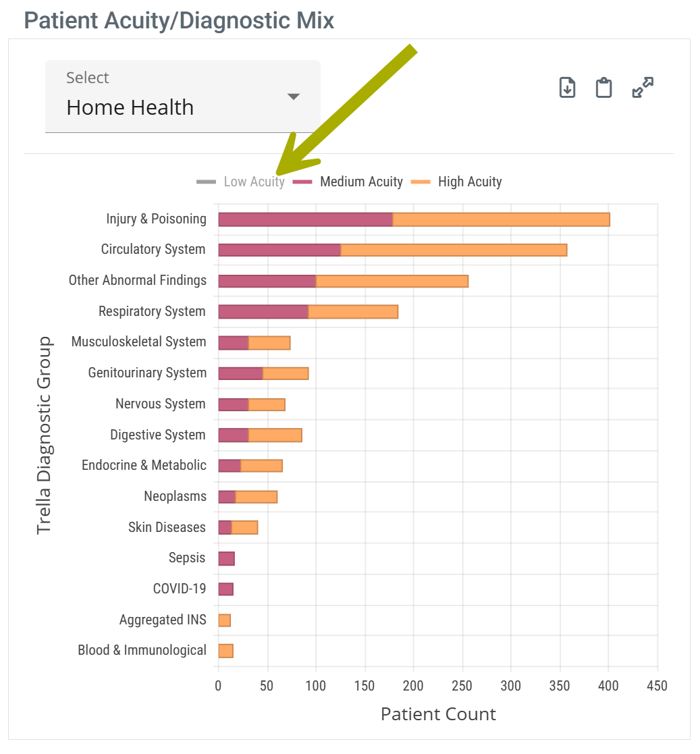Image resolution: width=700 pixels, height=754 pixels.
Task: Open the Home Health select dropdown
Action: click(x=182, y=97)
